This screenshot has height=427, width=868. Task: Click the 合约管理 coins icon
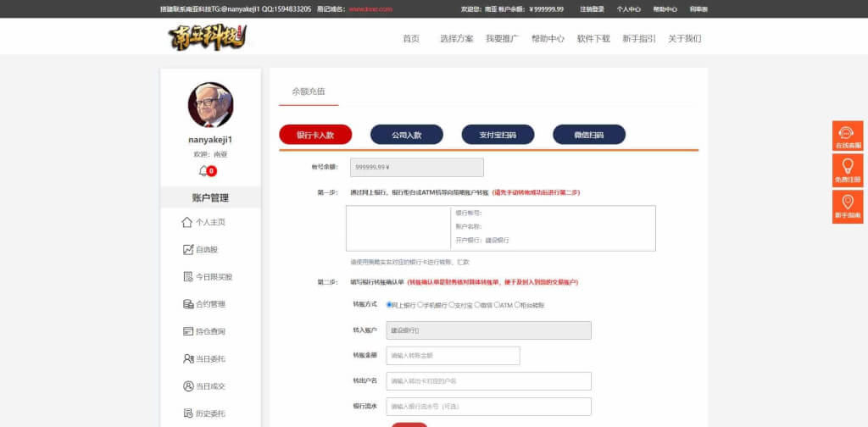[x=188, y=303]
